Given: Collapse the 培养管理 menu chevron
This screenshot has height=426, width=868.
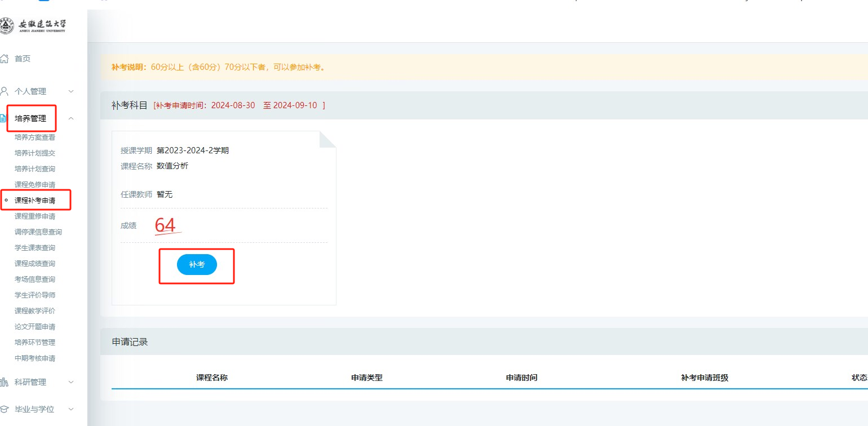Looking at the screenshot, I should [x=71, y=118].
